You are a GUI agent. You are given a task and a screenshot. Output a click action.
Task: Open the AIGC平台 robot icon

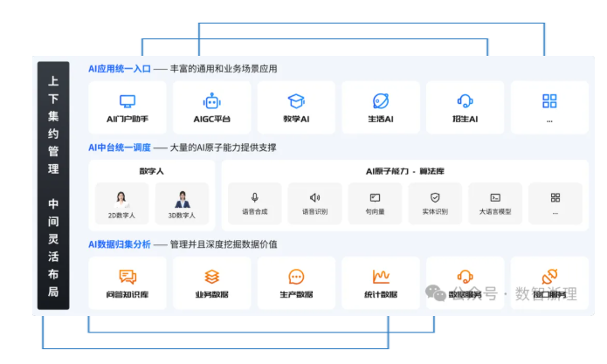(211, 101)
